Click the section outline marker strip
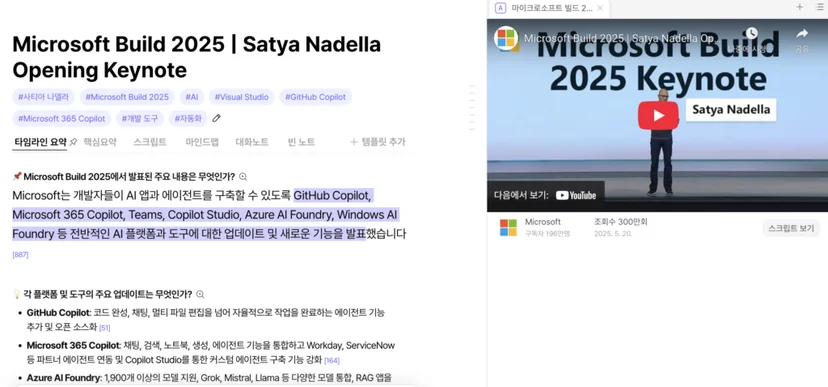This screenshot has height=387, width=828. pos(472,108)
